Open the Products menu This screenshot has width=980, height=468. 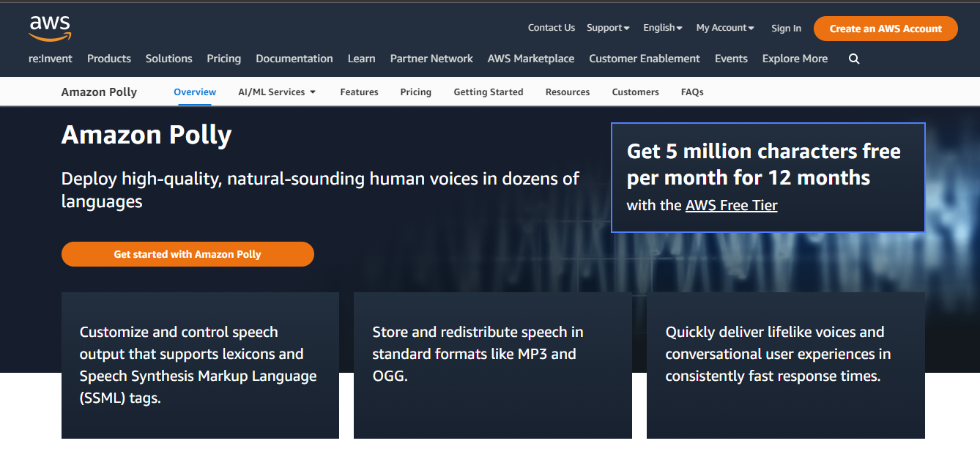(109, 59)
